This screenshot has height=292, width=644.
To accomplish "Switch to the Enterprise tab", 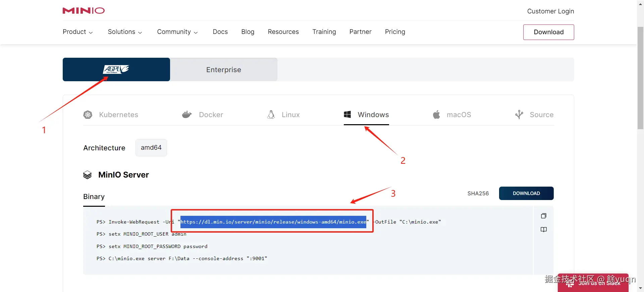I will pos(224,69).
